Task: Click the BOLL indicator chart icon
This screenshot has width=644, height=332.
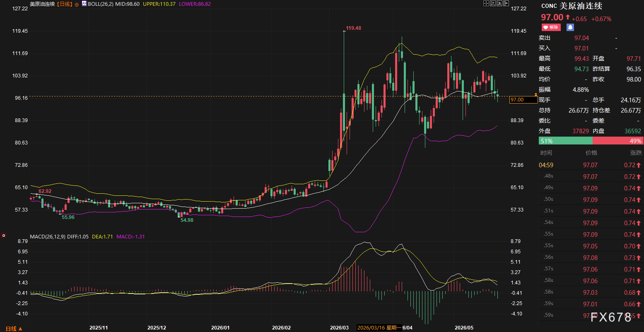Action: [84, 3]
